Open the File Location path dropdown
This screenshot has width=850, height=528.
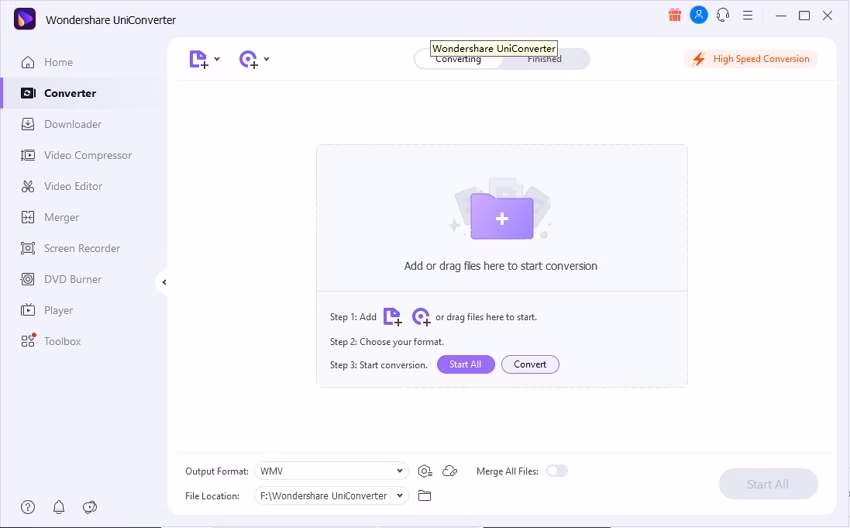click(331, 495)
